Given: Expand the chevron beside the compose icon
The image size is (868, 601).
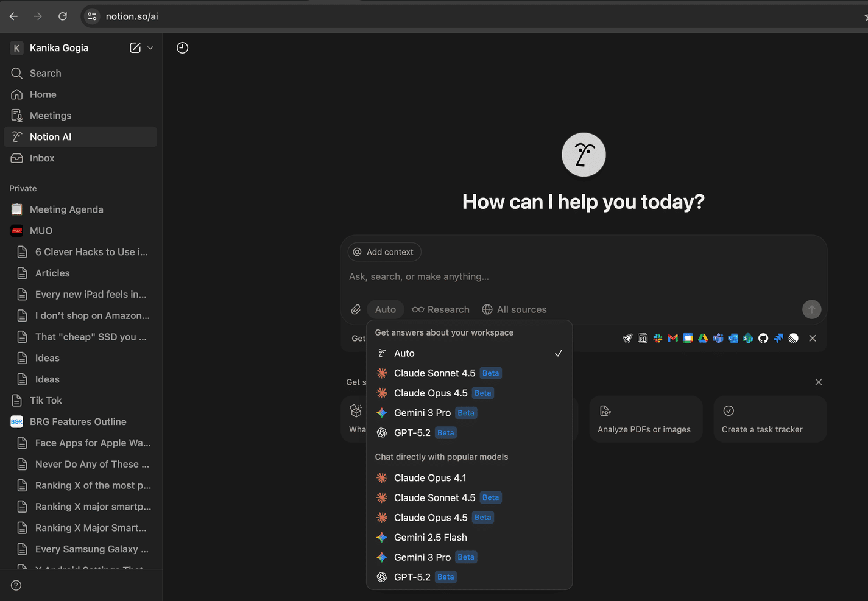Looking at the screenshot, I should coord(150,47).
